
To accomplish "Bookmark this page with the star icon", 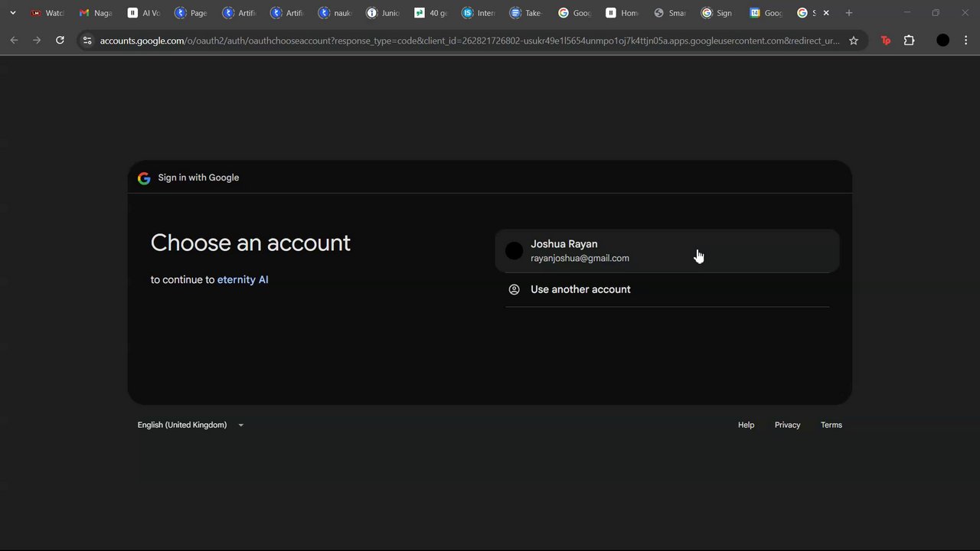I will (x=854, y=41).
